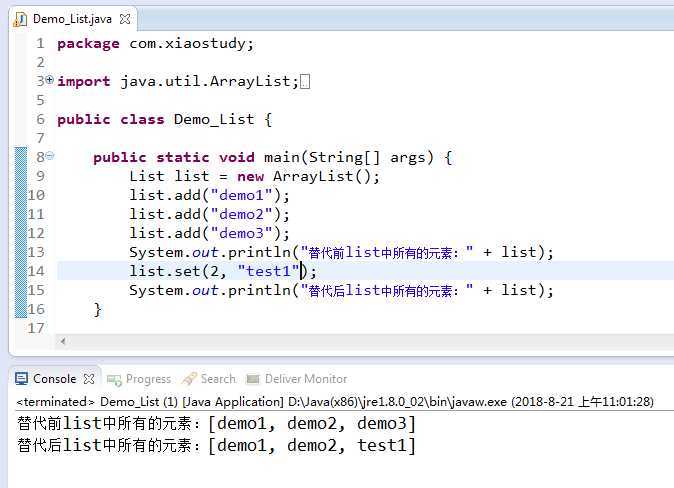Click the Console monitor icon
The width and height of the screenshot is (674, 488).
21,379
